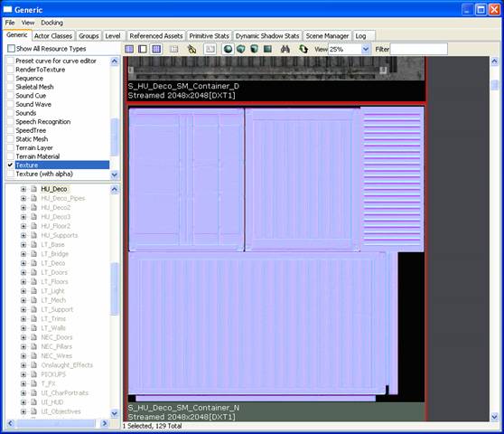Viewport: 504px width, 434px height.
Task: Open the Docking menu
Action: [x=52, y=23]
